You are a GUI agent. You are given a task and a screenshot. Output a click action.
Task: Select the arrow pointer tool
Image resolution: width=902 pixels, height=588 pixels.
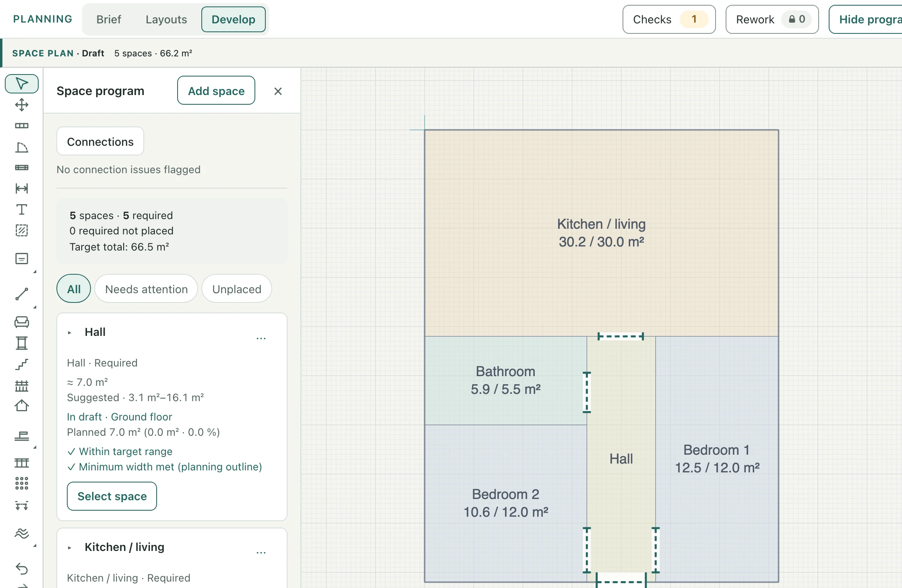point(22,84)
